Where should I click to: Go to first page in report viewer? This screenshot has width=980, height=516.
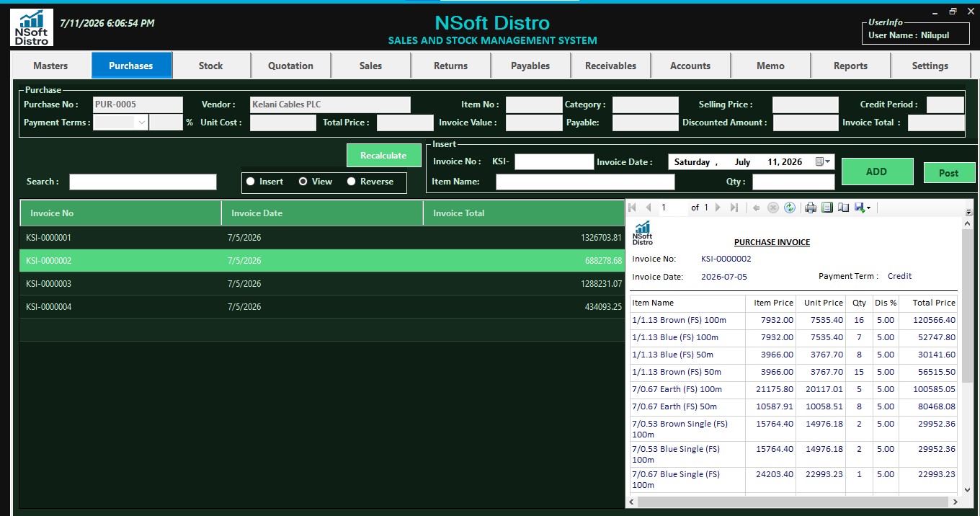[633, 208]
